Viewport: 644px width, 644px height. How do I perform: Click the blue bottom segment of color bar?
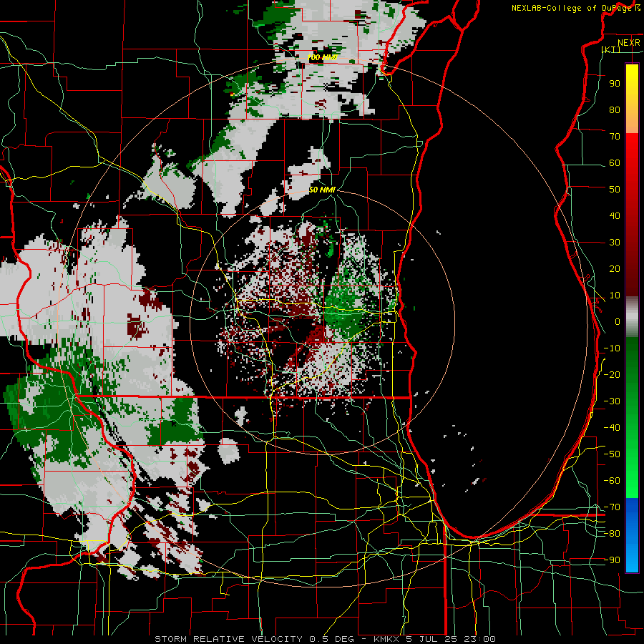coord(632,535)
